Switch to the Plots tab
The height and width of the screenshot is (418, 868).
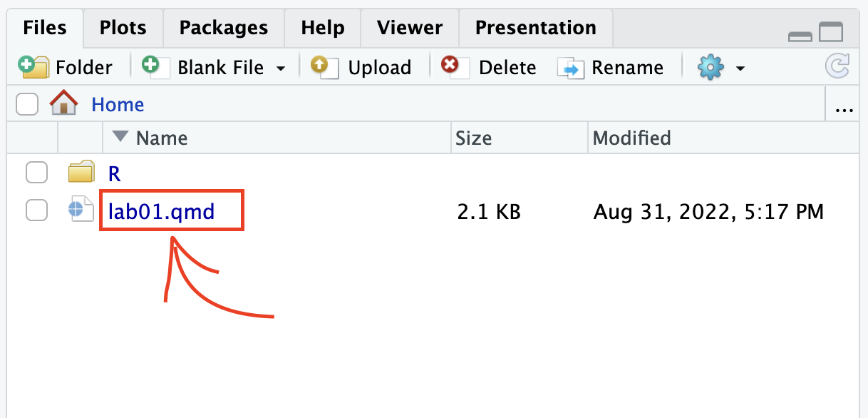point(123,28)
